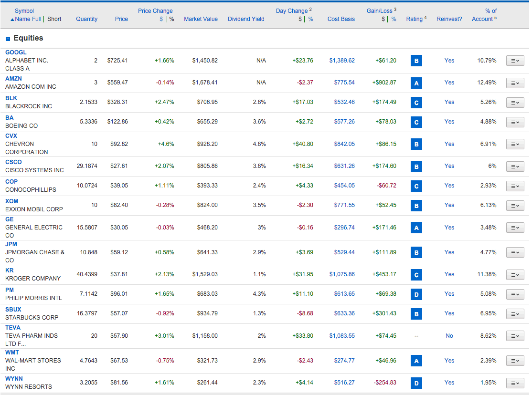Open the action menu for TEVA row
The image size is (532, 395).
515,336
